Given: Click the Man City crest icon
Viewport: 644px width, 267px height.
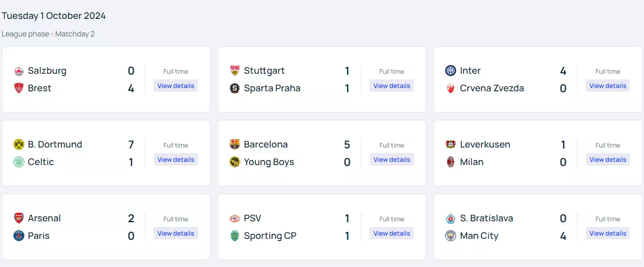Looking at the screenshot, I should (451, 236).
